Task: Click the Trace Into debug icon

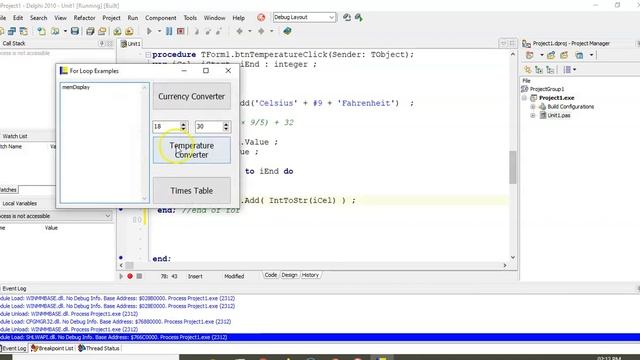Action: [x=196, y=31]
